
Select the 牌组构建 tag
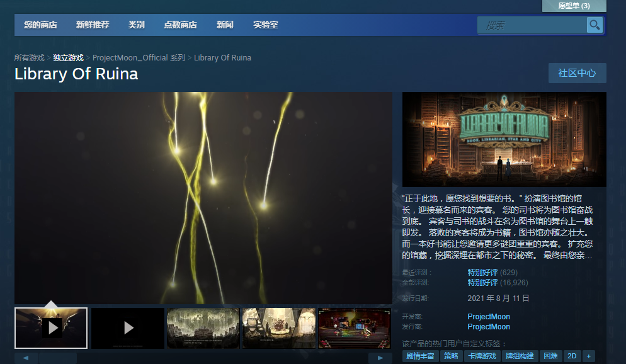click(x=520, y=356)
